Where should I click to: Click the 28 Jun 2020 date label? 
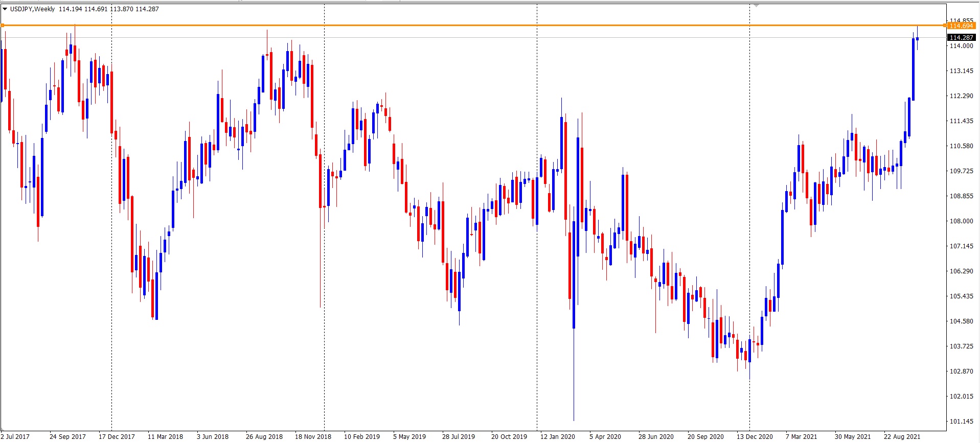pos(656,436)
